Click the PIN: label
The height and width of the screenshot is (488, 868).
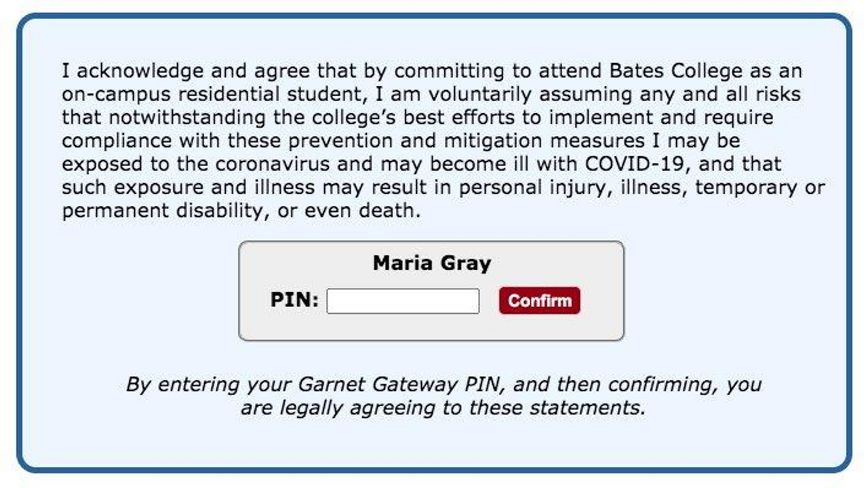tap(294, 300)
